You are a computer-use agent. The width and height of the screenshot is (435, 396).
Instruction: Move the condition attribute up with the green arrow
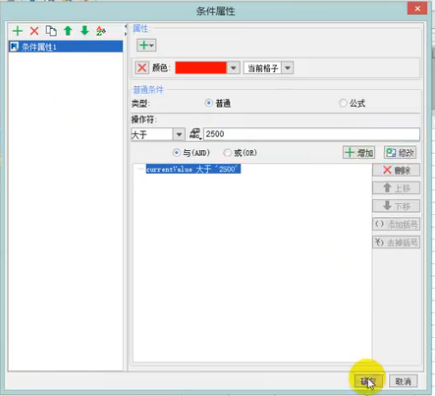point(68,31)
